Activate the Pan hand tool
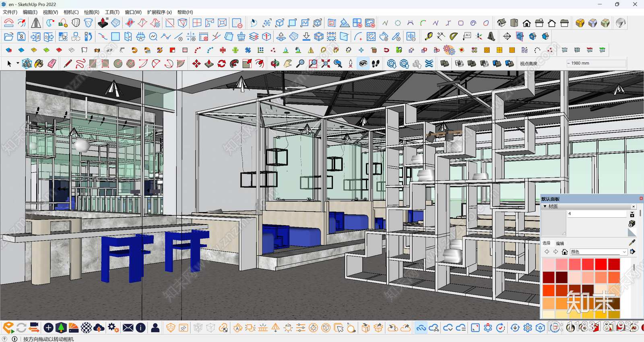 tap(287, 64)
